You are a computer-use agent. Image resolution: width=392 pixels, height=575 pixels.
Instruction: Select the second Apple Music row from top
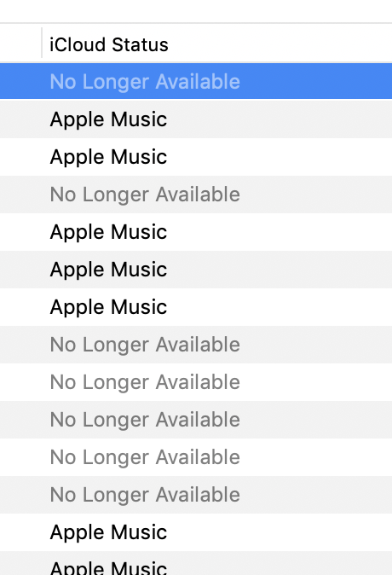[196, 157]
